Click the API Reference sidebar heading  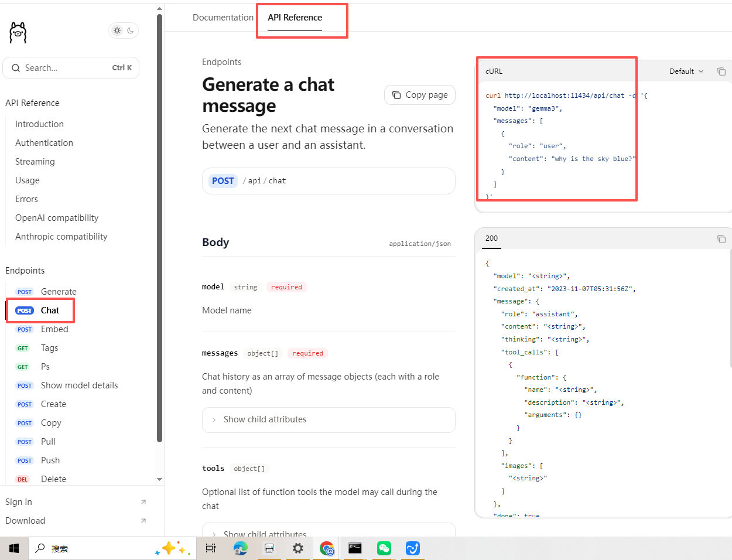(32, 103)
